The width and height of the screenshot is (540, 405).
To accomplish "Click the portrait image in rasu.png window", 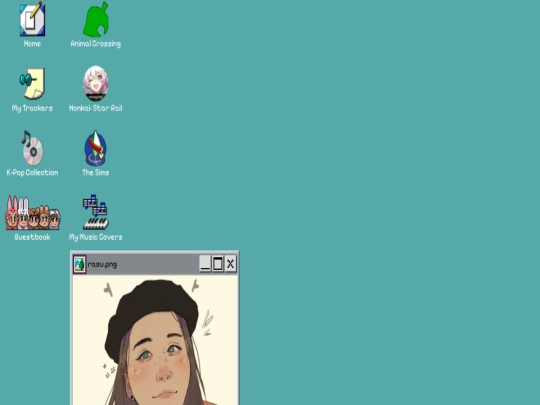I will [155, 340].
